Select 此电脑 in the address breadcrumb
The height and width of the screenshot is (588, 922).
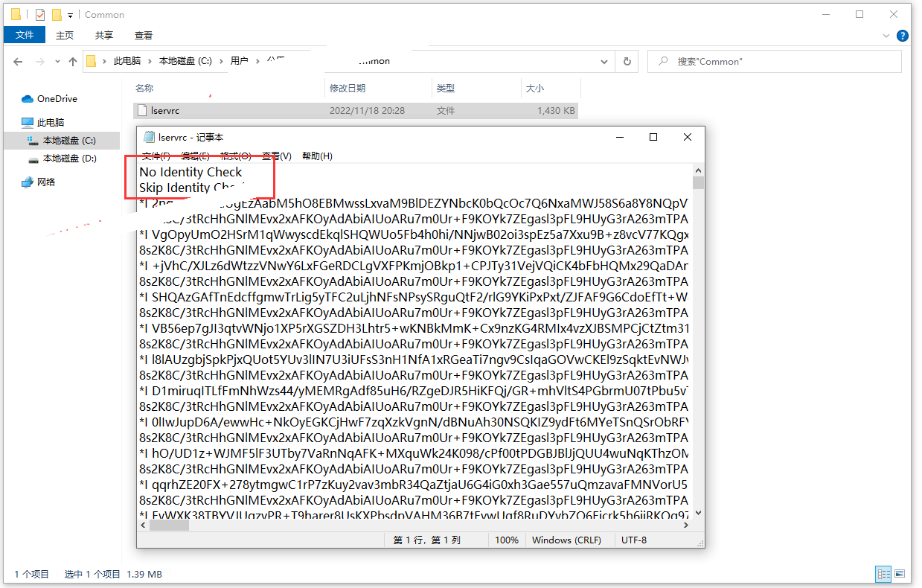click(127, 61)
